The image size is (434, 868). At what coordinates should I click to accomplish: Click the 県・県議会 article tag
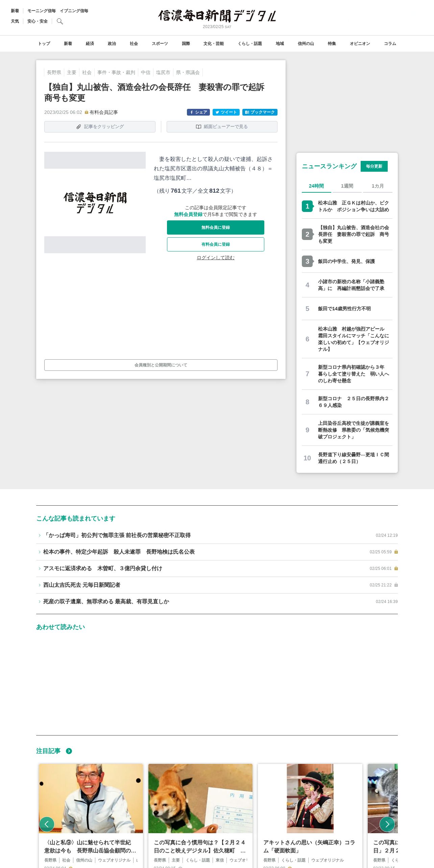pyautogui.click(x=188, y=72)
